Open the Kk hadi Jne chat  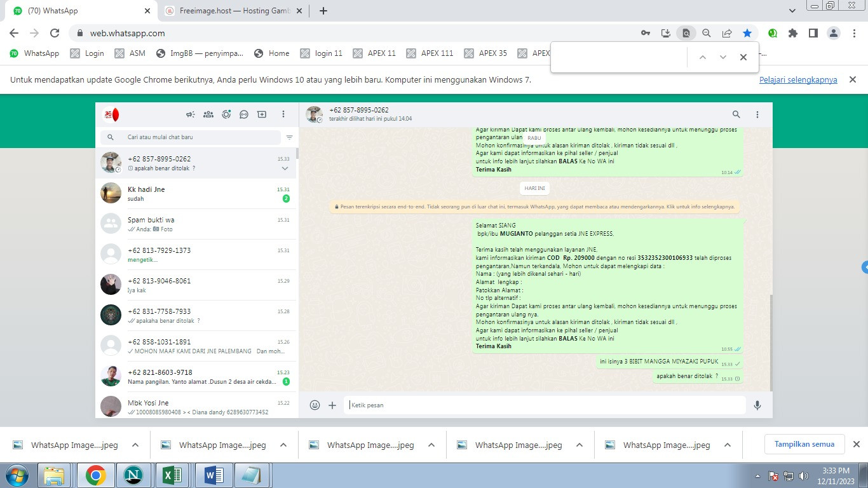click(x=196, y=194)
